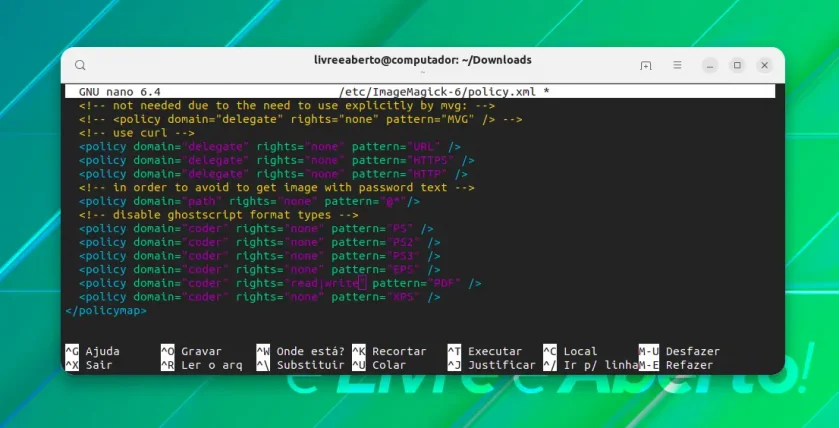Click the path policy line with "@*"

pyautogui.click(x=250, y=201)
